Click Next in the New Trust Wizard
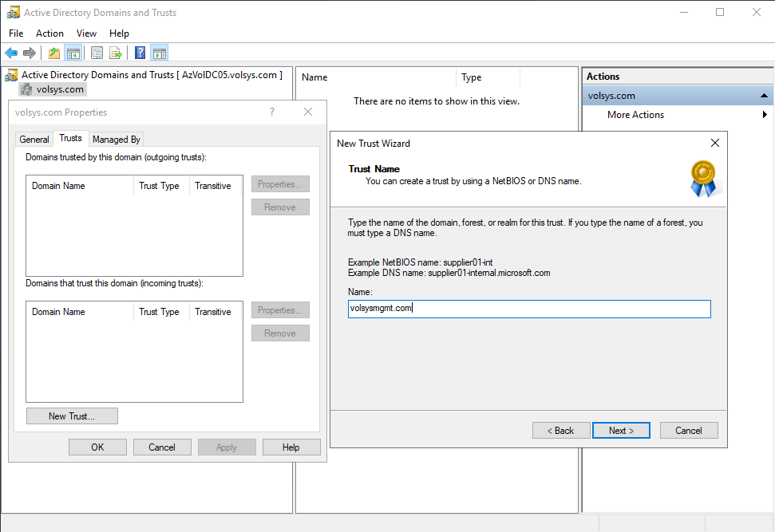This screenshot has width=775, height=532. (621, 431)
